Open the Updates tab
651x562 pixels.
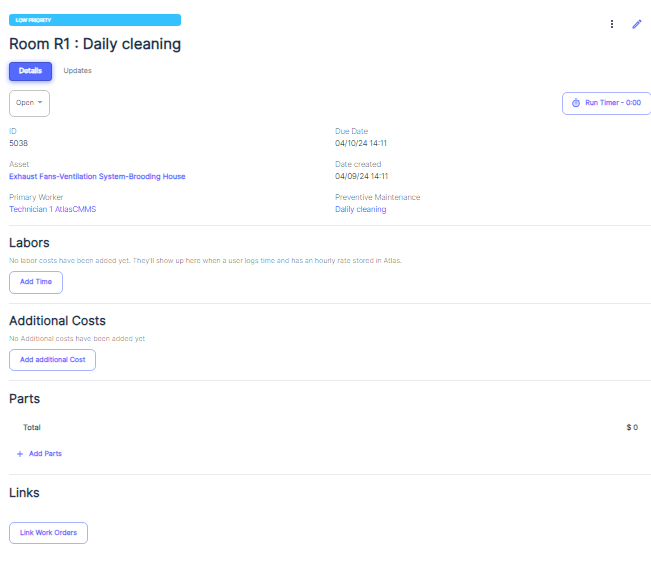(x=77, y=71)
